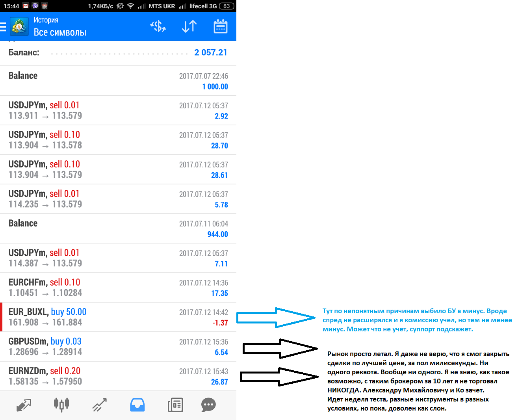The height and width of the screenshot is (420, 531).
Task: Open the Chat messages tab
Action: coord(208,405)
